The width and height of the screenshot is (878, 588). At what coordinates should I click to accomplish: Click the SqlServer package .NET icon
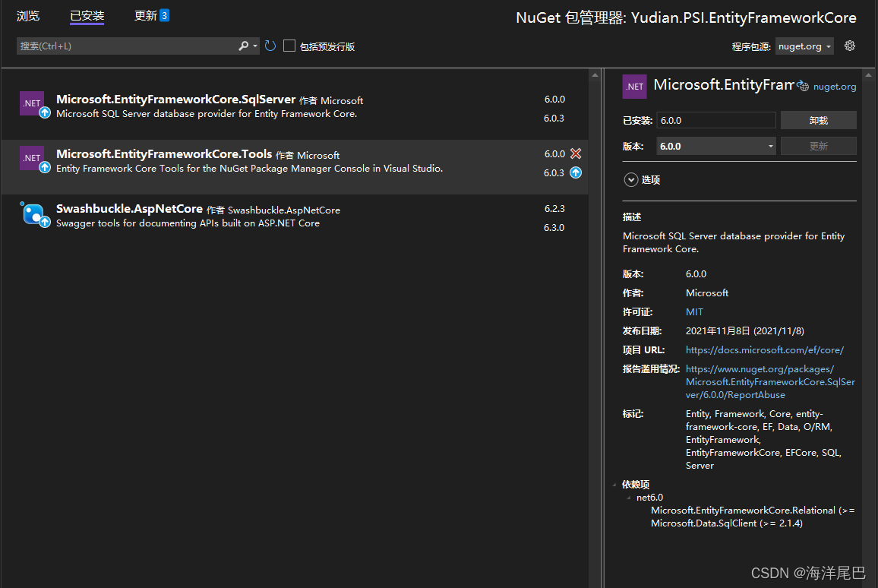32,103
